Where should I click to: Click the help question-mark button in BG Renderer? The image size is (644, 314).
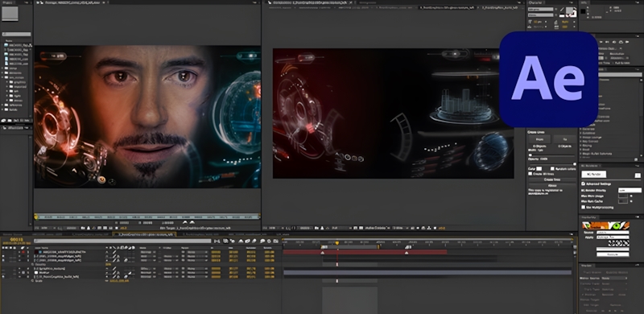[x=638, y=176]
